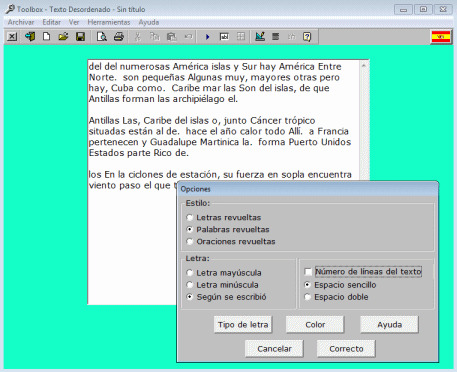Click the Color button

(x=315, y=325)
